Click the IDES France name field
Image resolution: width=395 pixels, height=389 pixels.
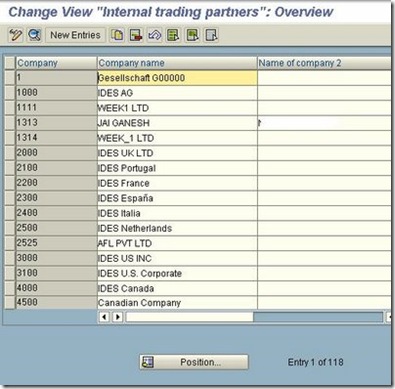[x=177, y=183]
